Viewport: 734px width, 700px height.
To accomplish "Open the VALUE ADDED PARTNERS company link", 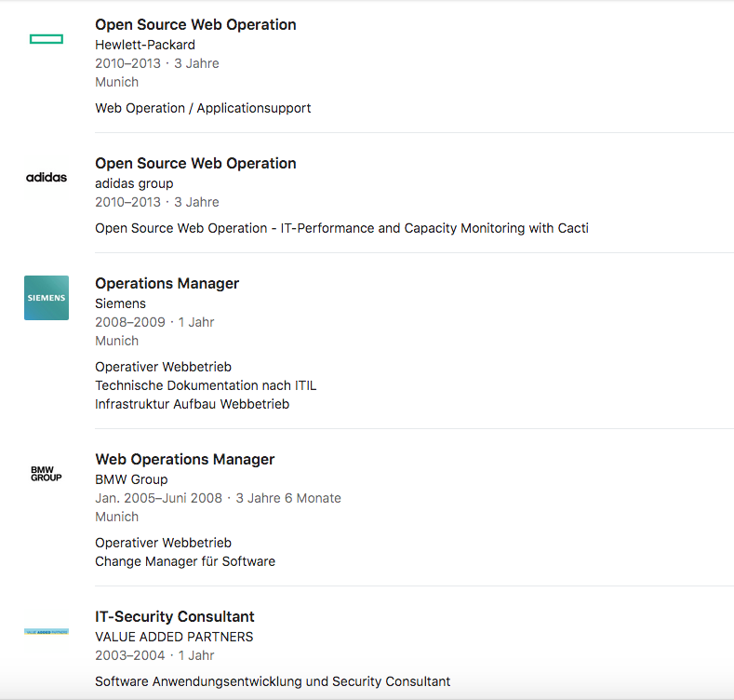I will tap(174, 638).
